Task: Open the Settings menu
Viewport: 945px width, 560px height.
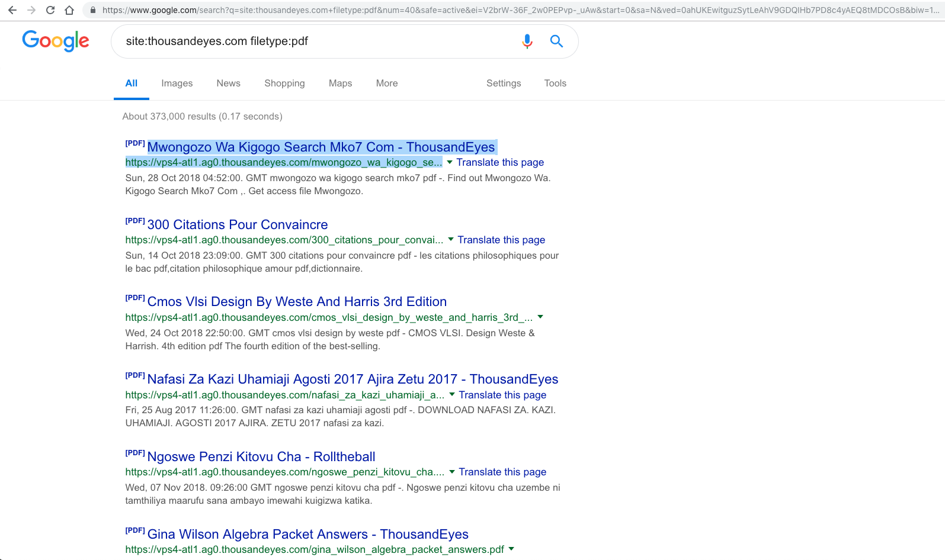Action: click(504, 83)
